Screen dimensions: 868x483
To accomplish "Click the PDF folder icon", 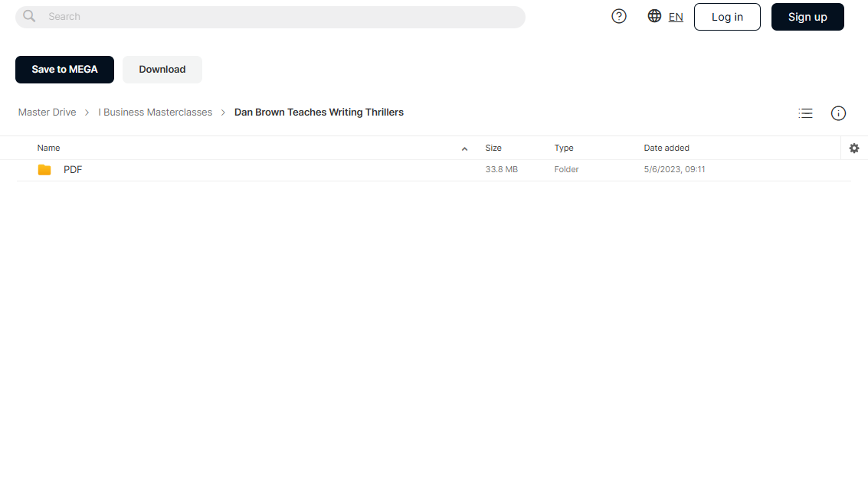I will point(44,170).
